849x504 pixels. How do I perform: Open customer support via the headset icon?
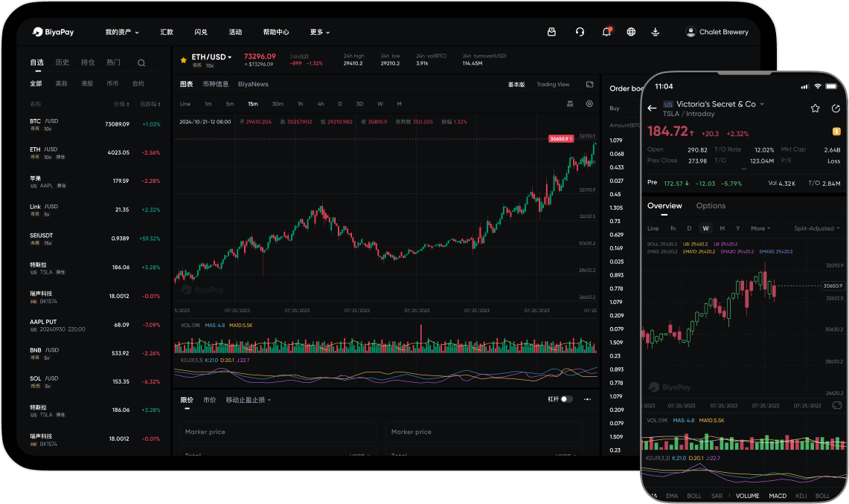pyautogui.click(x=580, y=32)
